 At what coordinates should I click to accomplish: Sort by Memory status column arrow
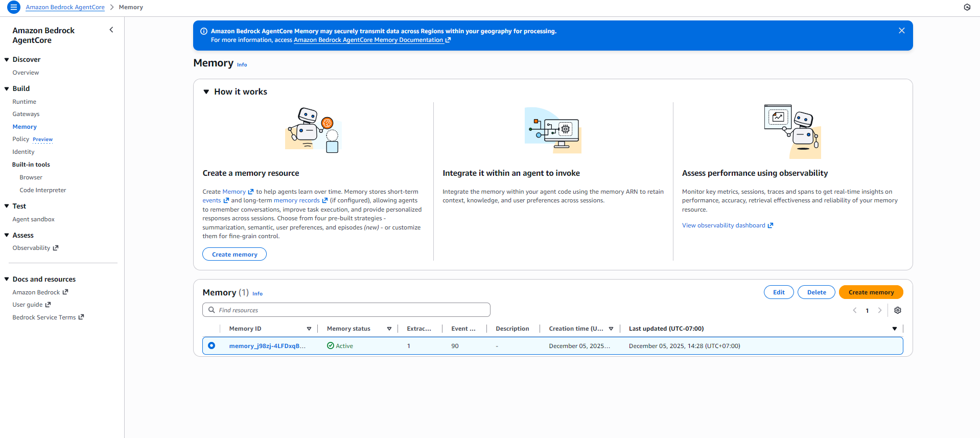pyautogui.click(x=389, y=329)
